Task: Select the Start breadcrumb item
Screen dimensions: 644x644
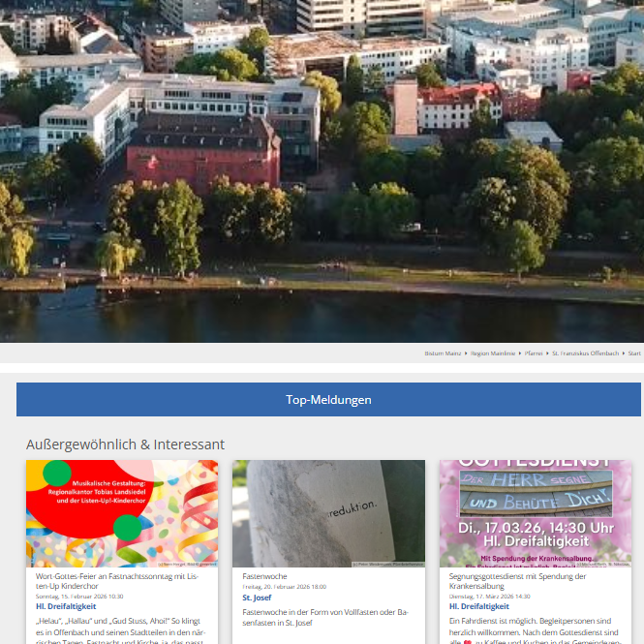Action: (634, 353)
